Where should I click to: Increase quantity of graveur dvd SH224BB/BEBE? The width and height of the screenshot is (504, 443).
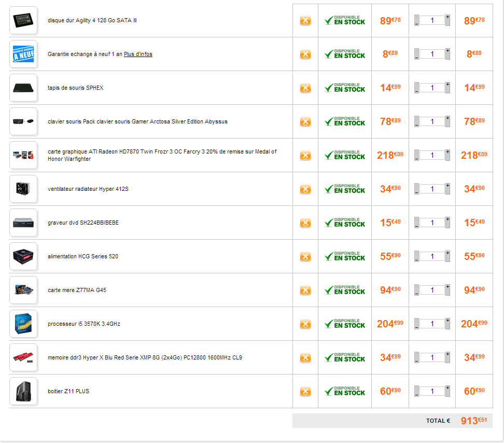(447, 223)
